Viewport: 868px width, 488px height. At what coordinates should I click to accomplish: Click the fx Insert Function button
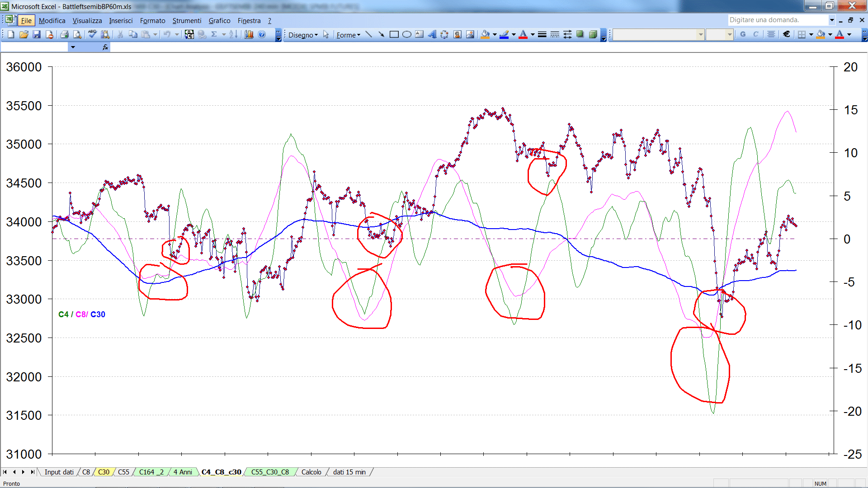(x=105, y=47)
